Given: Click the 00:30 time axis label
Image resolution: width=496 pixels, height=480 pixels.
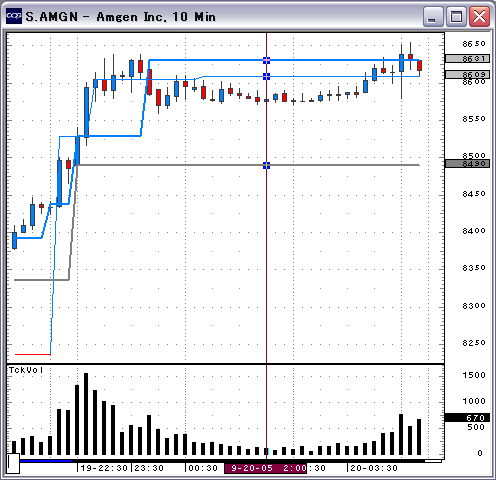Looking at the screenshot, I should pos(203,468).
